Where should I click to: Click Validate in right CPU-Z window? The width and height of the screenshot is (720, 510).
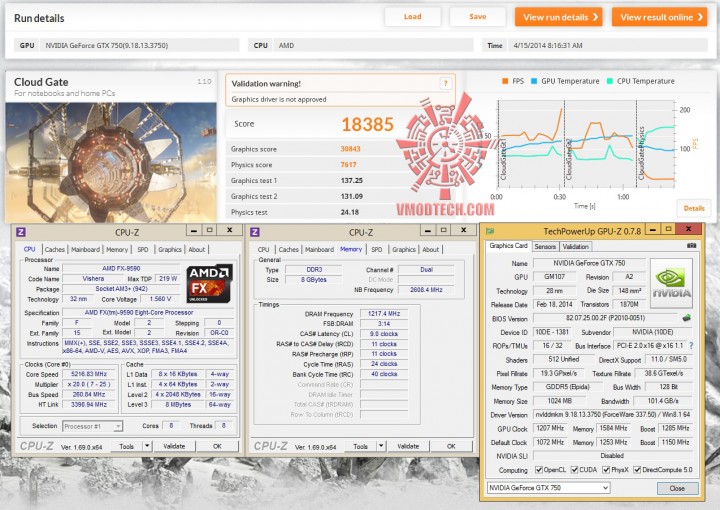point(408,446)
